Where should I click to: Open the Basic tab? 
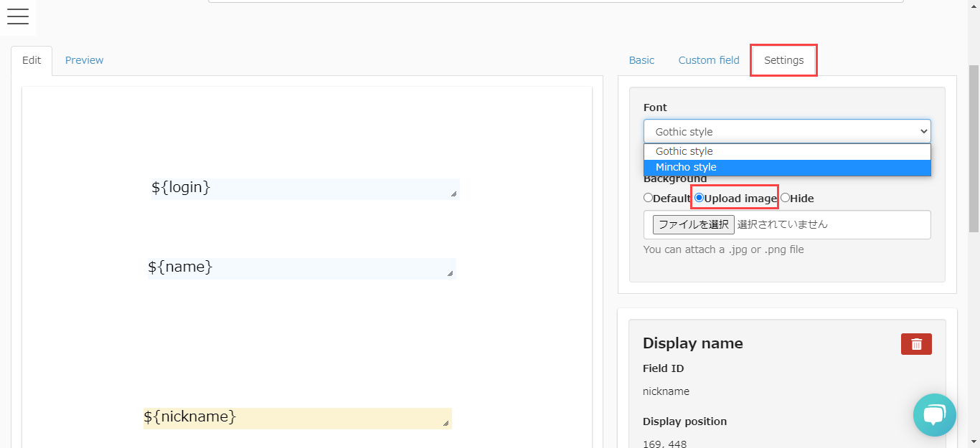[641, 60]
